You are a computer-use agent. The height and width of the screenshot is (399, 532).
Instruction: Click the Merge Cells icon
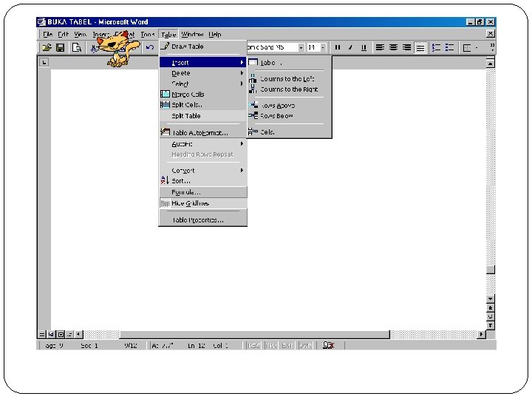tap(165, 94)
